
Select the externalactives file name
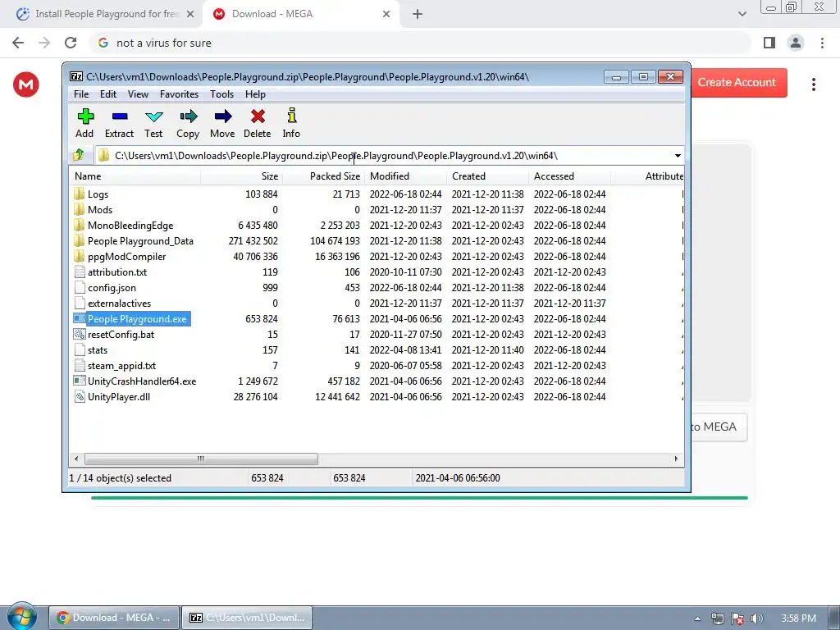coord(120,304)
